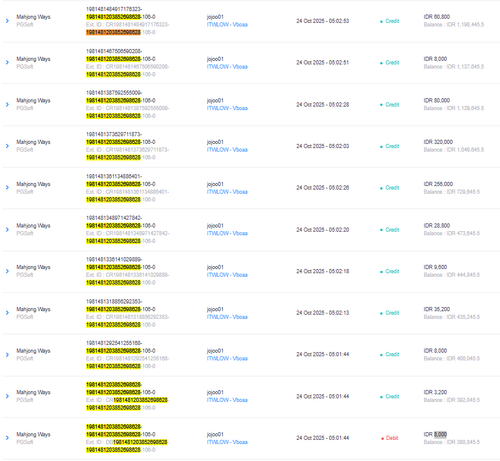Click Mahjong Ways in the IDR 60,800 row

point(33,17)
